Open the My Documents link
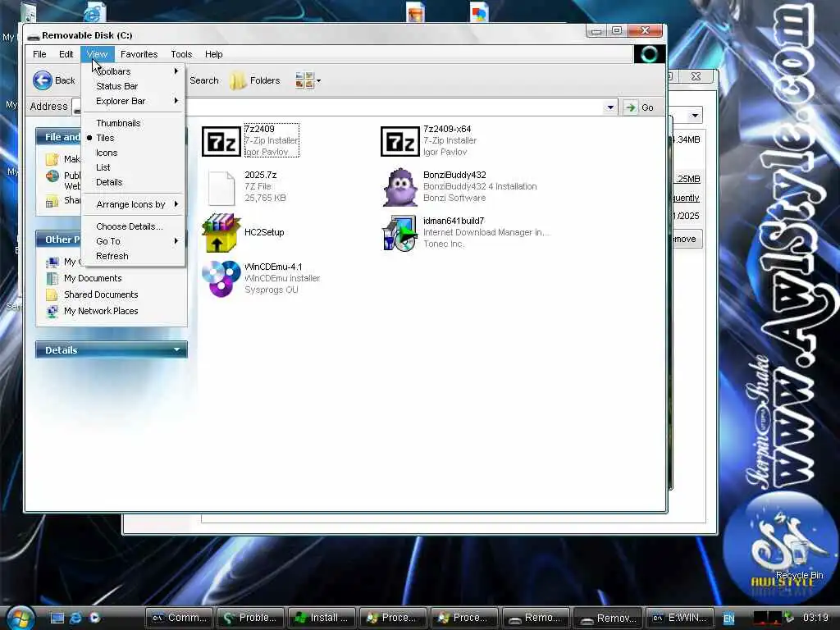Image resolution: width=840 pixels, height=630 pixels. tap(93, 279)
